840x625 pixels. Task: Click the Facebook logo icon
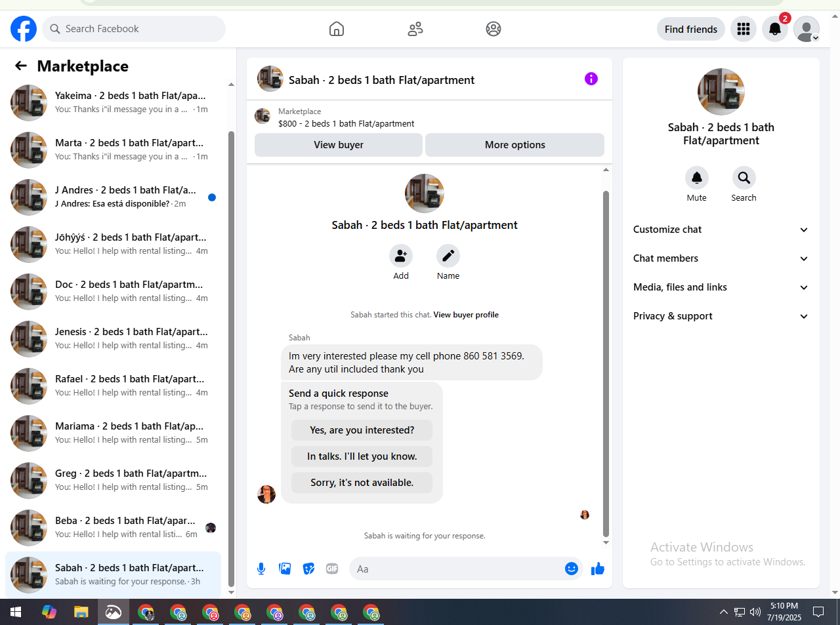(x=24, y=29)
